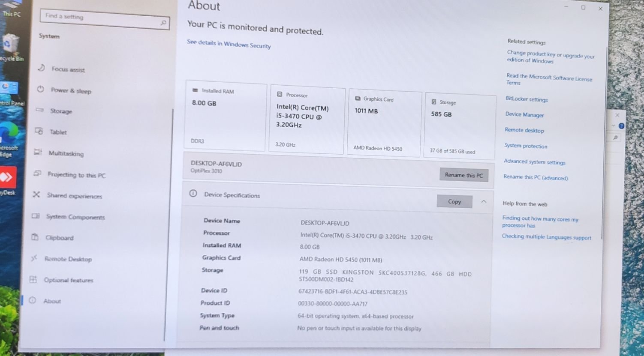Image resolution: width=644 pixels, height=356 pixels.
Task: Click the System Components icon
Action: (36, 216)
